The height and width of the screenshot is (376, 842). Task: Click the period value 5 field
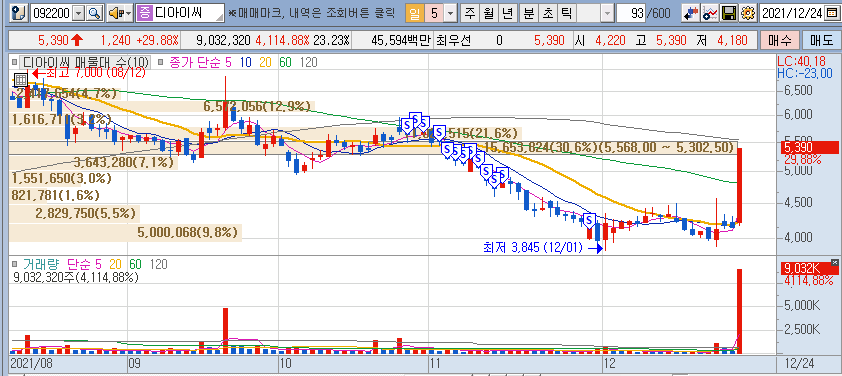(x=434, y=13)
